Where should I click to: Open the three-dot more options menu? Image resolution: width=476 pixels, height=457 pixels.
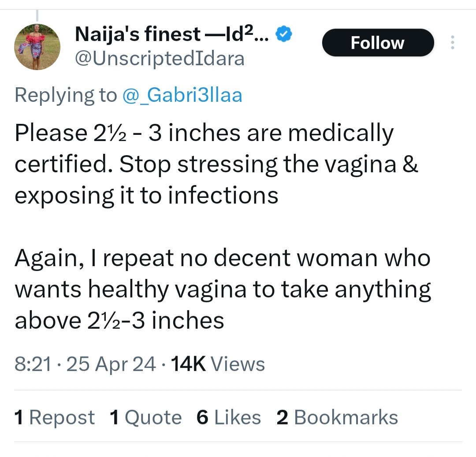(453, 43)
